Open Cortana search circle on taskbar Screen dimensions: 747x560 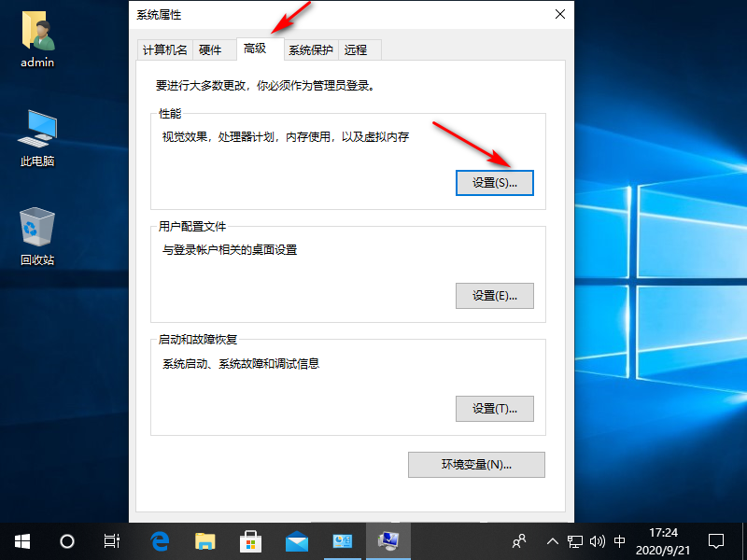tap(66, 541)
